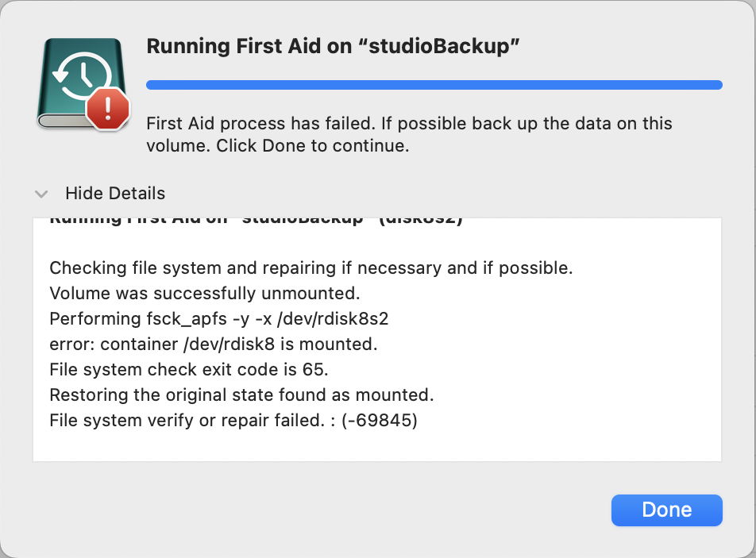Click the Hide Details label

pos(115,194)
